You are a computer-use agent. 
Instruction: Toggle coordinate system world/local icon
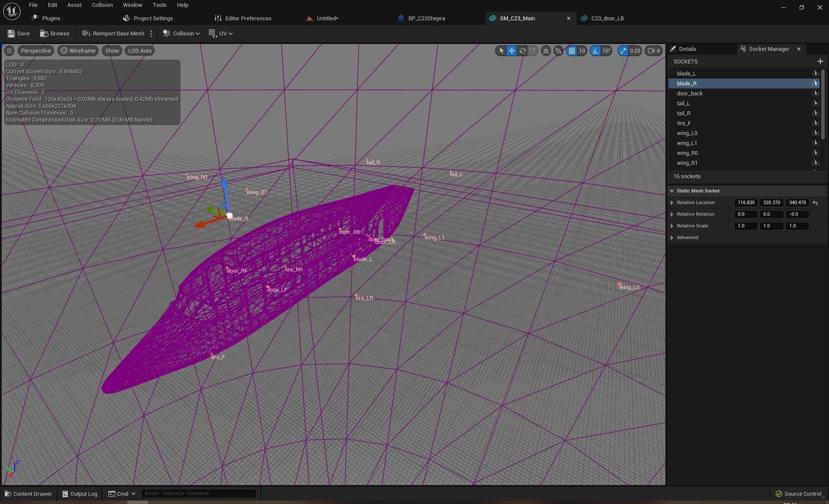point(546,51)
